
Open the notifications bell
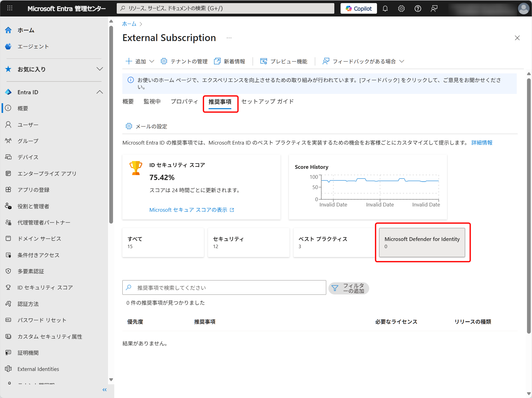tap(385, 8)
